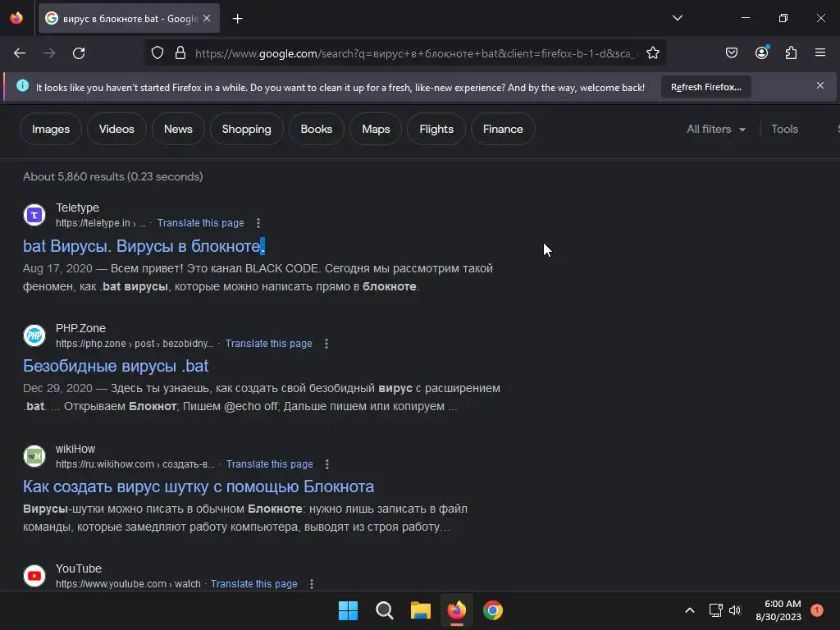Open more options for PHP.Zone result
This screenshot has height=630, width=840.
pyautogui.click(x=326, y=344)
